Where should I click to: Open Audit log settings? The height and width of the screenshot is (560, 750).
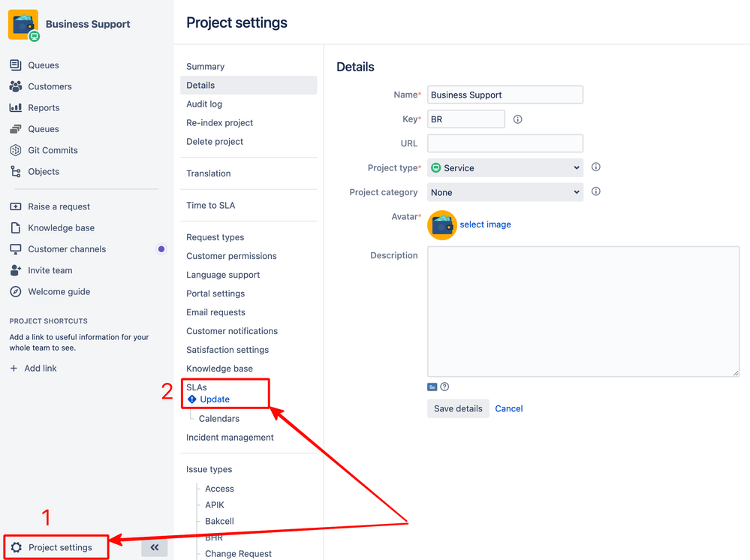(204, 104)
